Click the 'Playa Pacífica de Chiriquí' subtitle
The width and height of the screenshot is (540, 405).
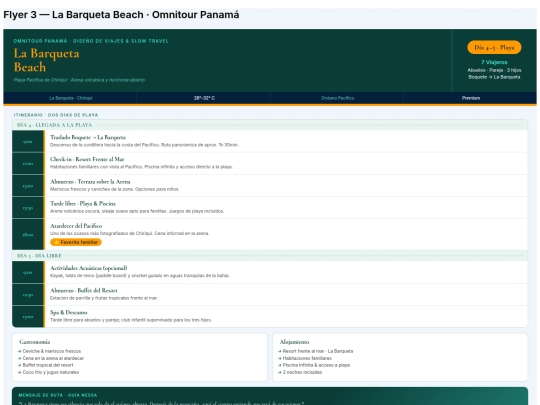click(x=79, y=80)
